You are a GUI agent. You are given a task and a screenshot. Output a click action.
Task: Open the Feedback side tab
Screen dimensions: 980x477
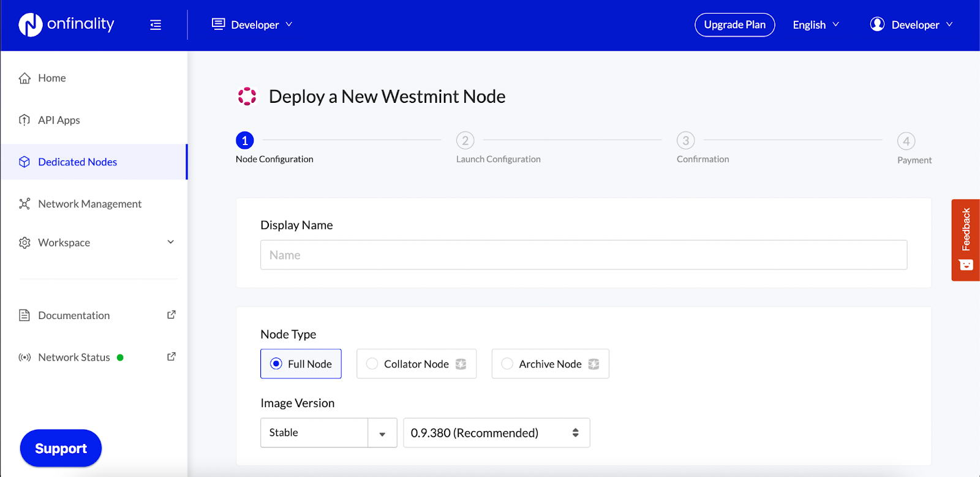966,240
